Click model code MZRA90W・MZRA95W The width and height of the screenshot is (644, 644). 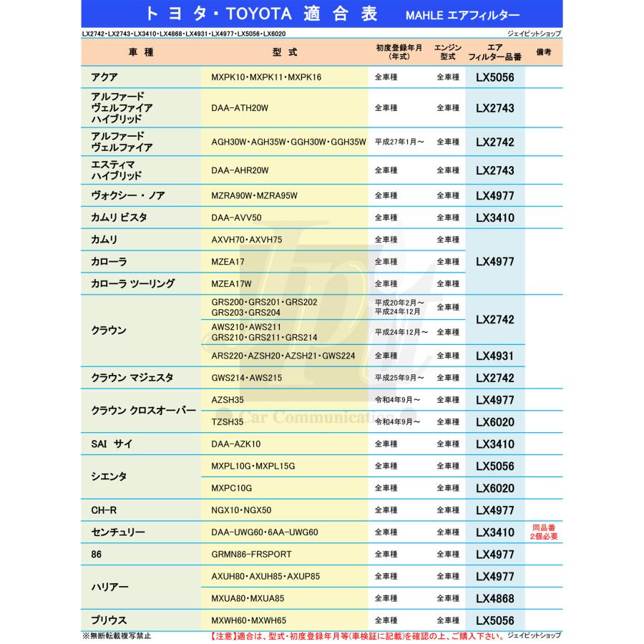[x=254, y=195]
